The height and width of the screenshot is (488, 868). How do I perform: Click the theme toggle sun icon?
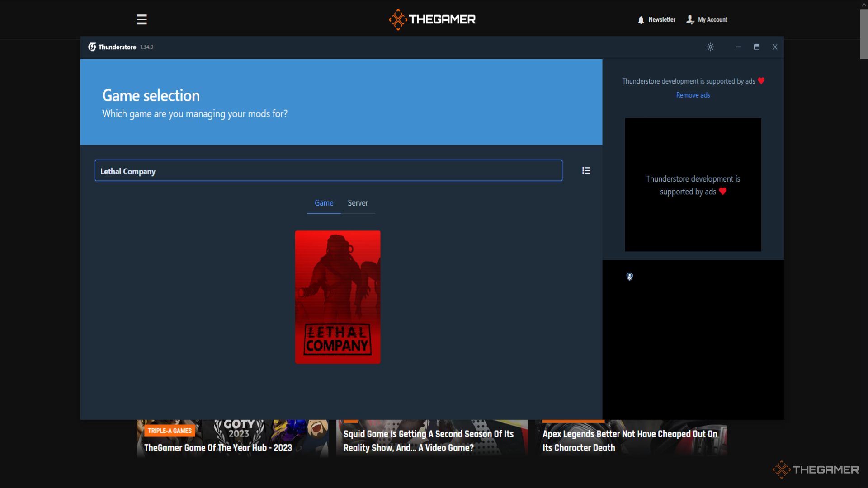tap(710, 47)
